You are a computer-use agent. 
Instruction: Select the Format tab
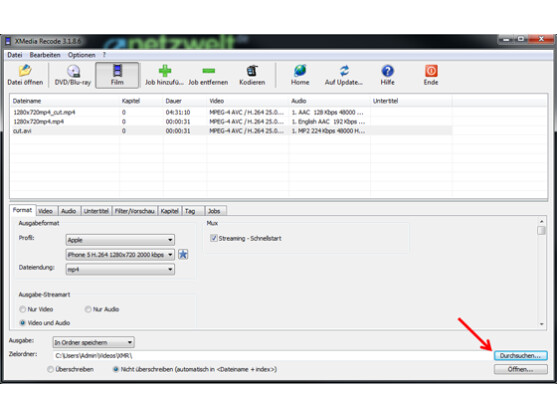[x=22, y=210]
